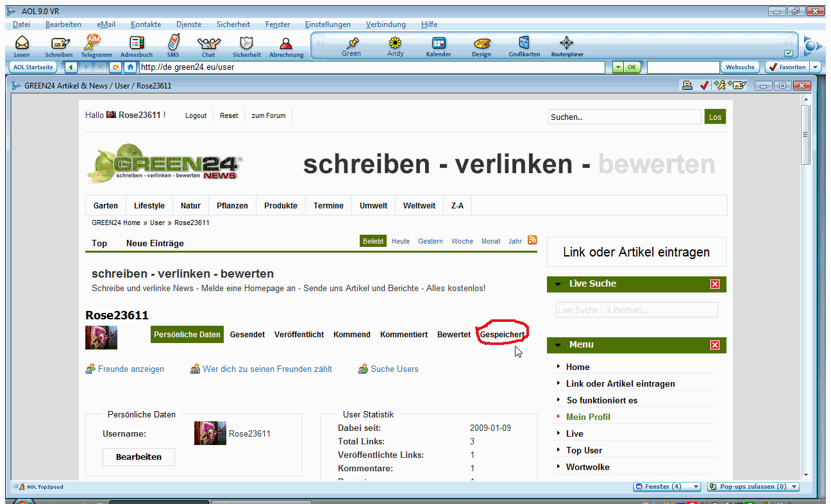
Task: Click the browser home icon
Action: 130,67
